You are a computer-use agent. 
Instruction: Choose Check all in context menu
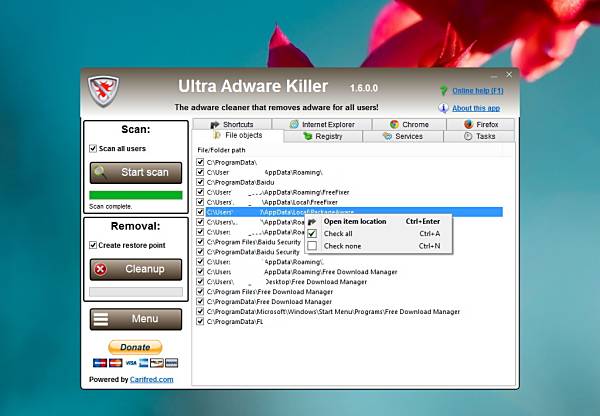pyautogui.click(x=378, y=234)
